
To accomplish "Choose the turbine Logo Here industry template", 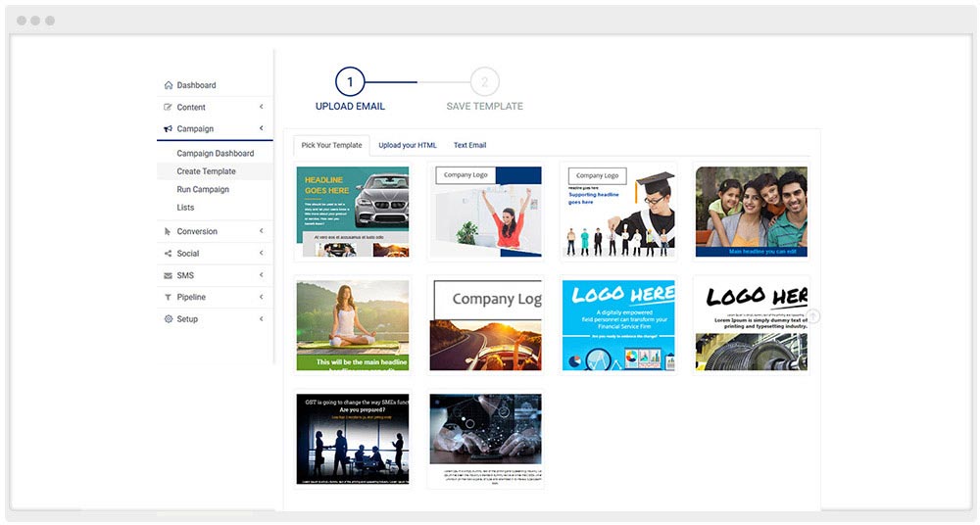I will point(752,325).
